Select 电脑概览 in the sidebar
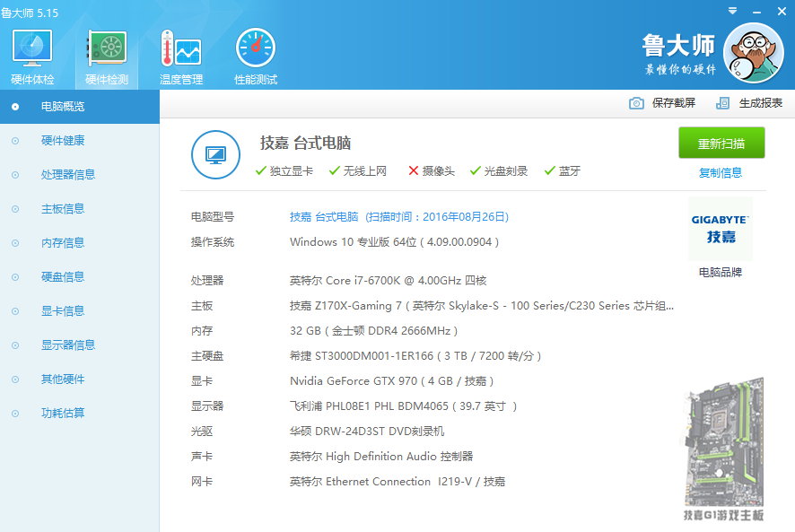 80,107
